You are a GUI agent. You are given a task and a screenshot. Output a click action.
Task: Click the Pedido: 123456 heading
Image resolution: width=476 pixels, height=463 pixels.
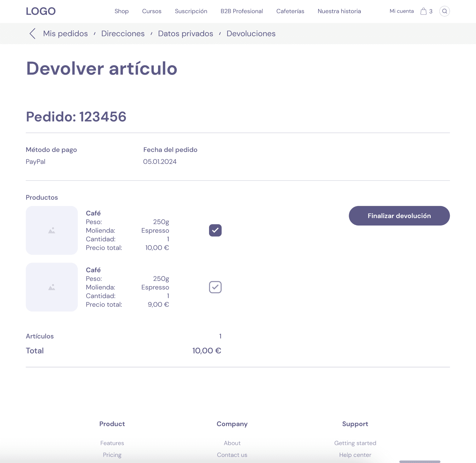[76, 117]
